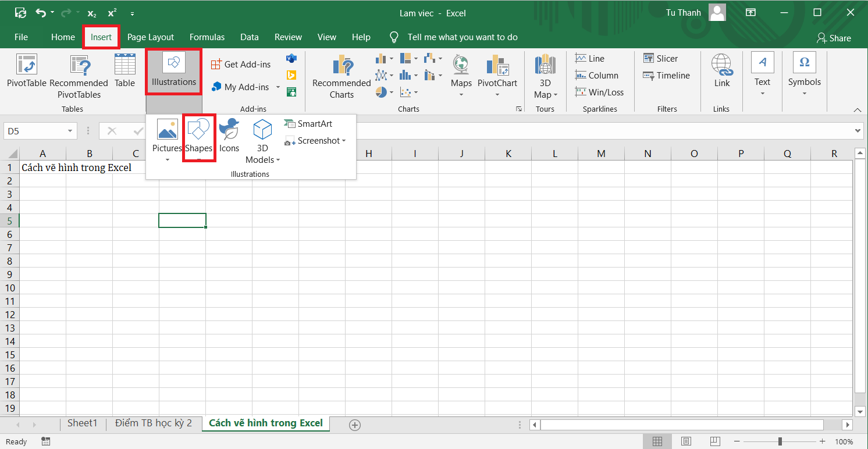Click the Share button
Screen dimensions: 868x449
(834, 38)
